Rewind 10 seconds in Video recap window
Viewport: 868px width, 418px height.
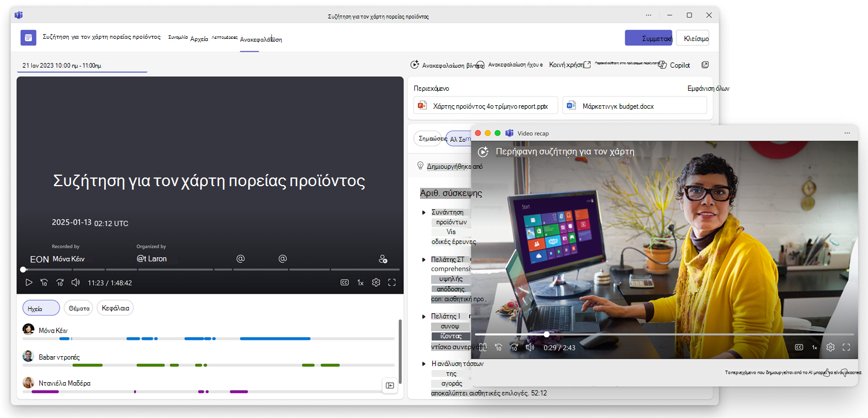click(x=498, y=347)
